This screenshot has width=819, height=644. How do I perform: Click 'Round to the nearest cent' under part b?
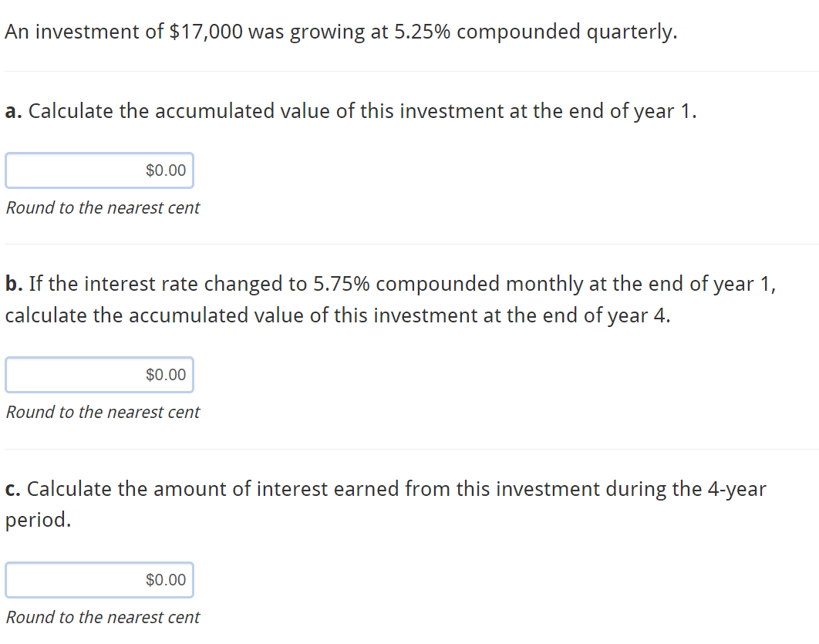click(102, 412)
